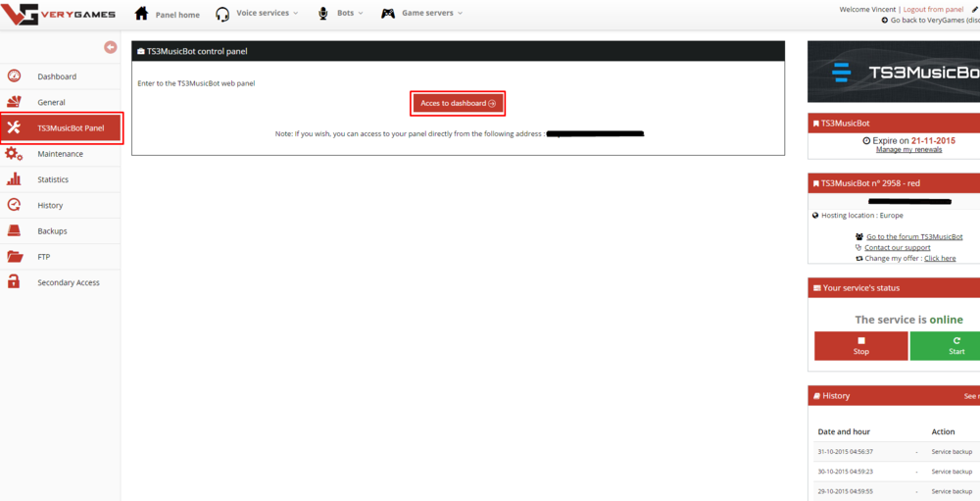Click the VeryGames logo
Viewport: 980px width, 501px height.
[x=58, y=14]
